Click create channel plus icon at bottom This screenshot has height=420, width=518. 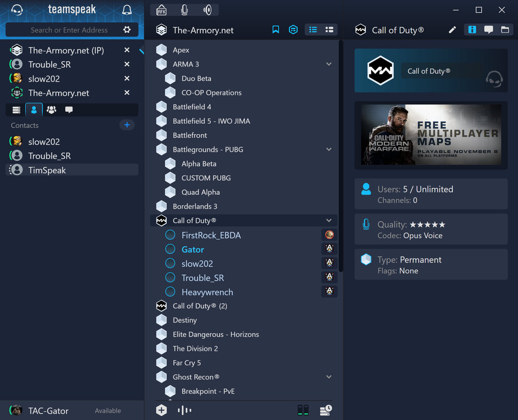click(x=162, y=410)
